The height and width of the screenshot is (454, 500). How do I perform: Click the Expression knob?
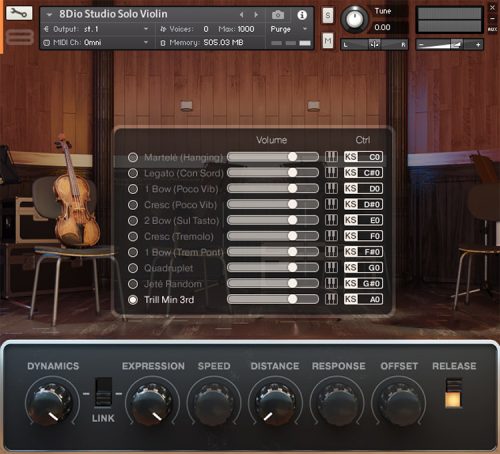click(x=153, y=404)
